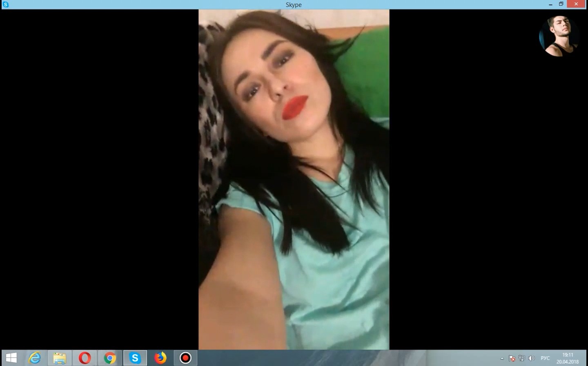
Task: Open network status icon in tray
Action: 521,358
